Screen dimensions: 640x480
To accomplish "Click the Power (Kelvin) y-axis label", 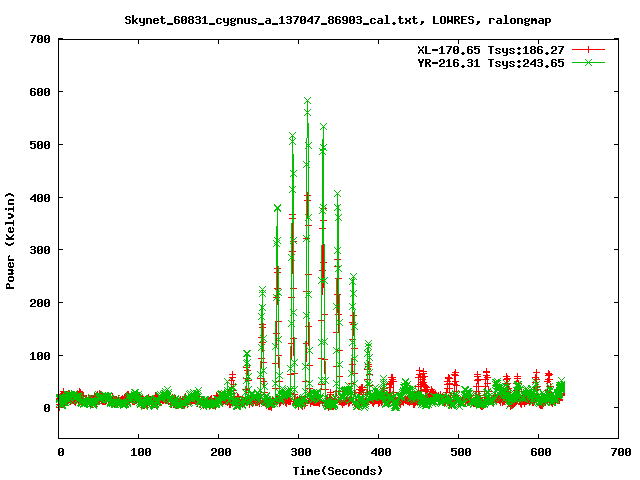I will 10,241.
